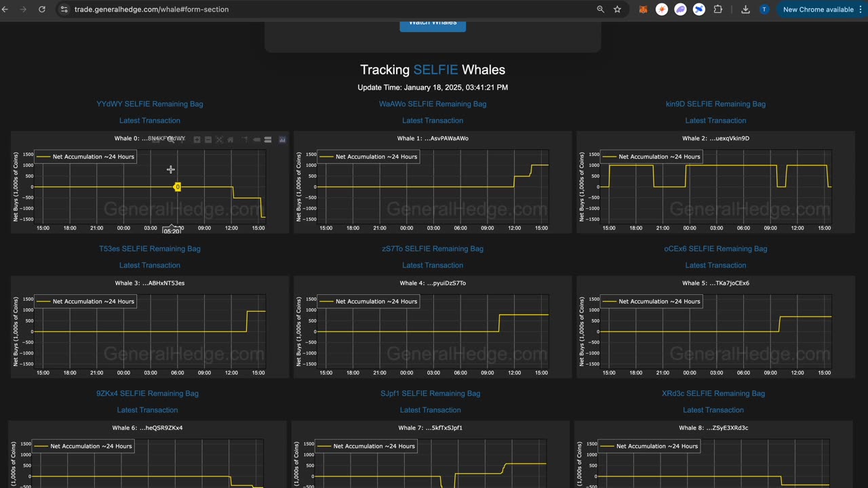Toggle Net Accumulation legend in Whale 7 chart

[x=366, y=446]
